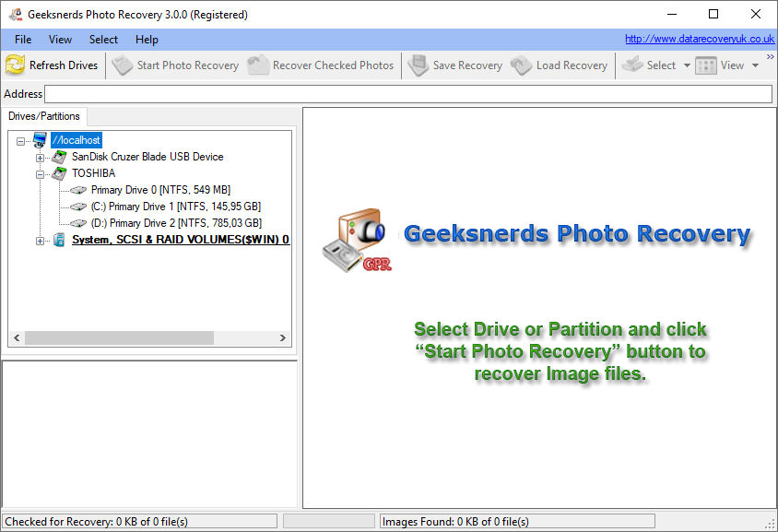This screenshot has width=778, height=532.
Task: Collapse the //localhost tree node
Action: coord(21,141)
